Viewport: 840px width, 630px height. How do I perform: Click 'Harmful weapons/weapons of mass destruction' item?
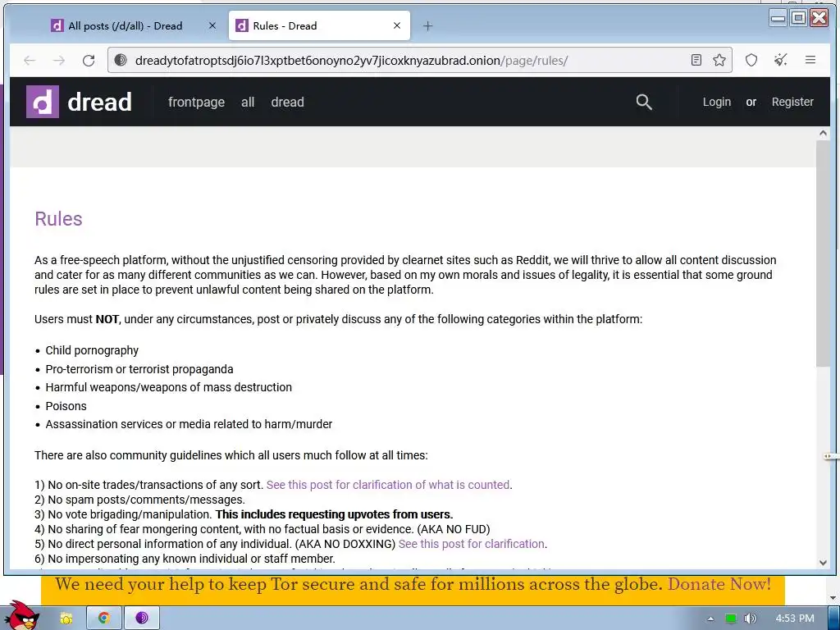[169, 387]
